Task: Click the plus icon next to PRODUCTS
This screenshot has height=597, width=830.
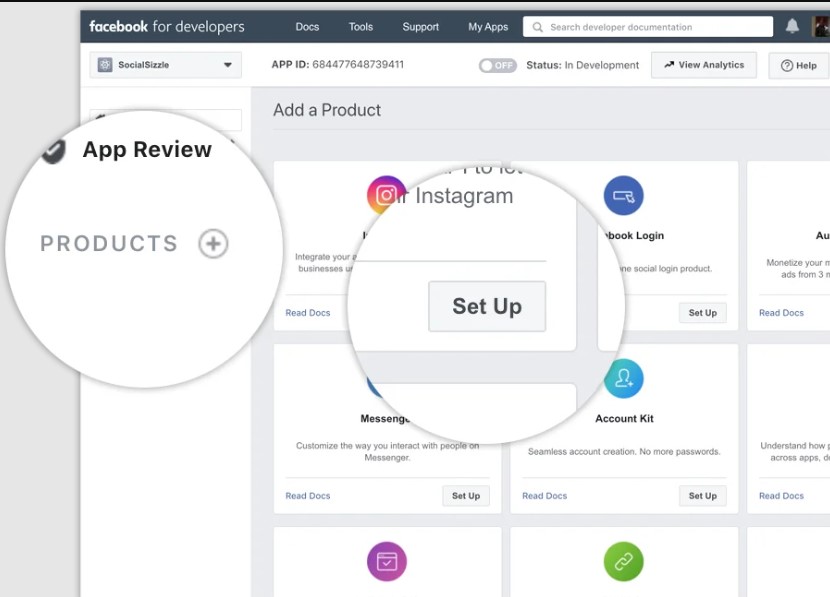Action: point(213,244)
